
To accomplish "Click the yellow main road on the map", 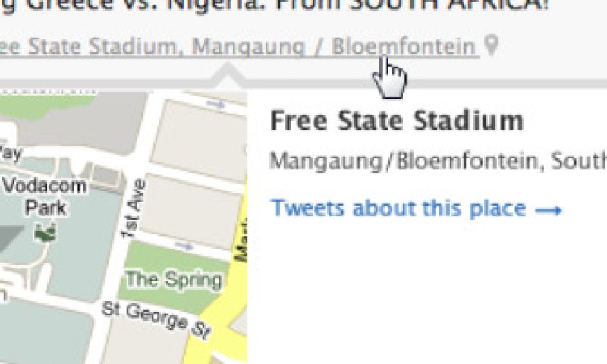I will (x=230, y=303).
